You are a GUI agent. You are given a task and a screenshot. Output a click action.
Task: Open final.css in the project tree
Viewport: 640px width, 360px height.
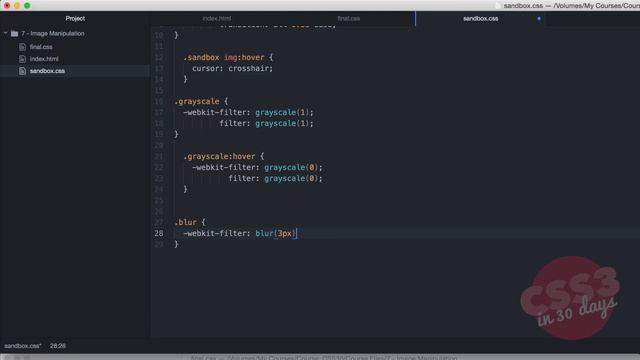tap(41, 47)
